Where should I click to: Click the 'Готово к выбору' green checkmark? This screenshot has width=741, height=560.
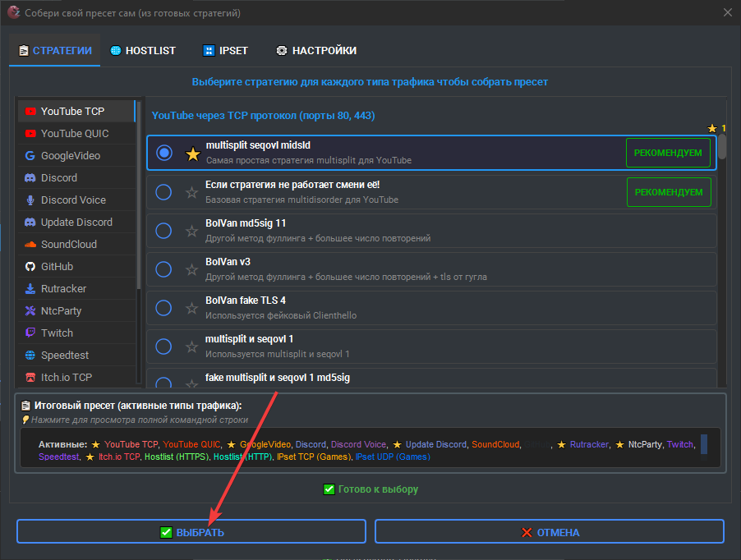click(329, 489)
